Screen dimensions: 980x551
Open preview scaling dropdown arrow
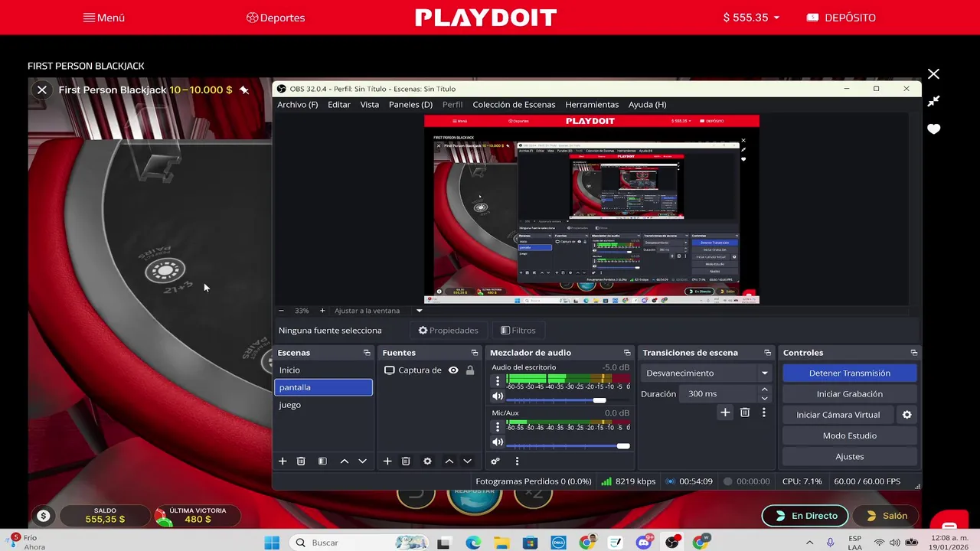[419, 311]
